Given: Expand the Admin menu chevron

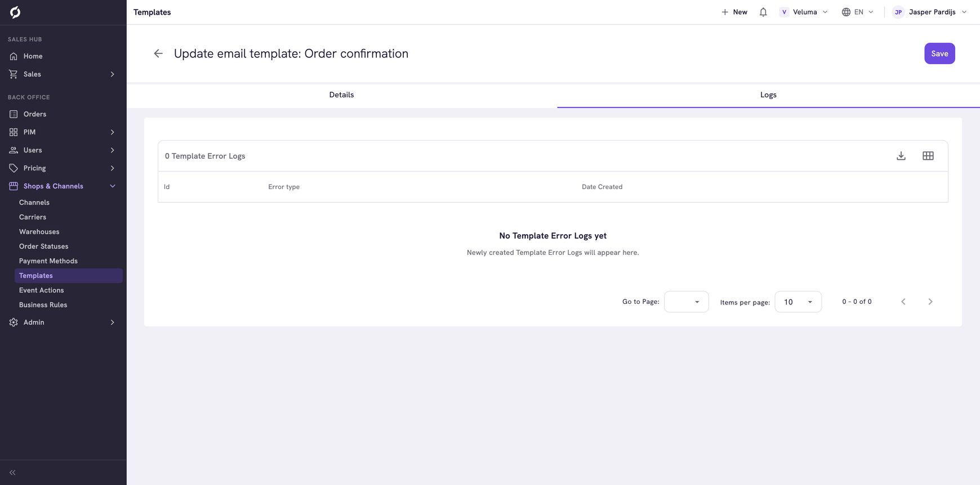Looking at the screenshot, I should (x=112, y=322).
